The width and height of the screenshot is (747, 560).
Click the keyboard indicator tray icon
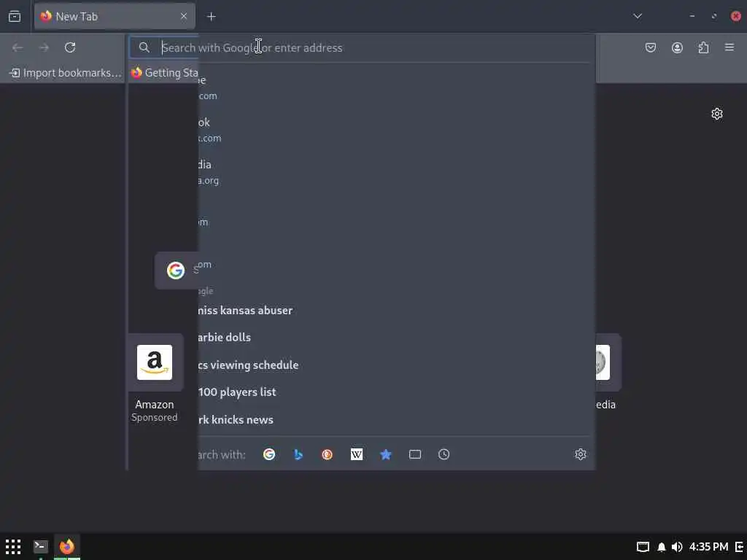(x=643, y=547)
